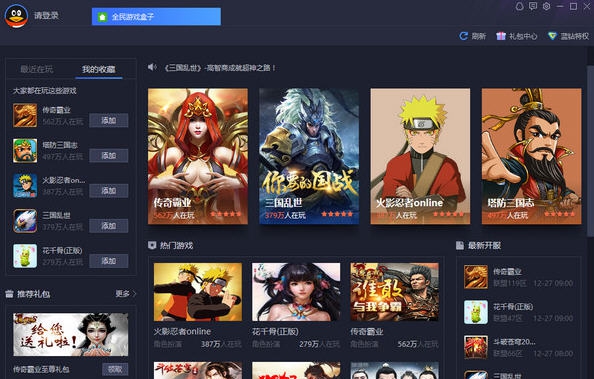Add 火影忍者on... with its 添加 button
The height and width of the screenshot is (379, 594).
(x=109, y=191)
